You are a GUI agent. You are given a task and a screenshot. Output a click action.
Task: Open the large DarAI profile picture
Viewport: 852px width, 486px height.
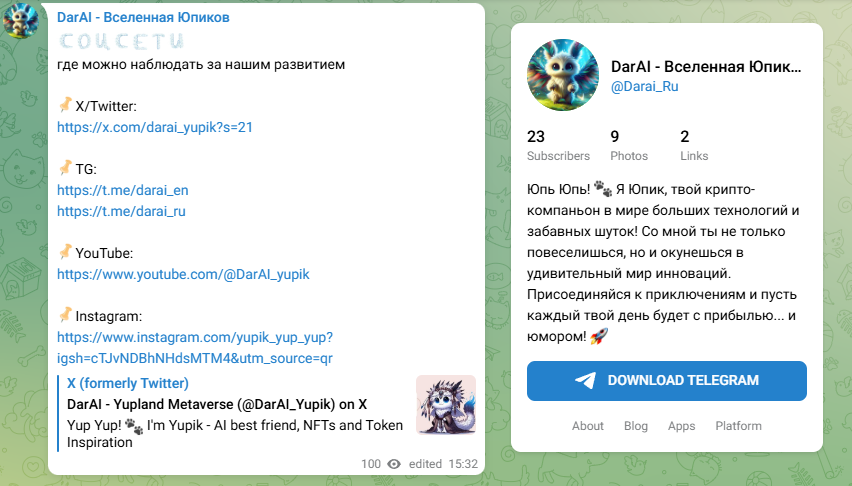point(563,74)
